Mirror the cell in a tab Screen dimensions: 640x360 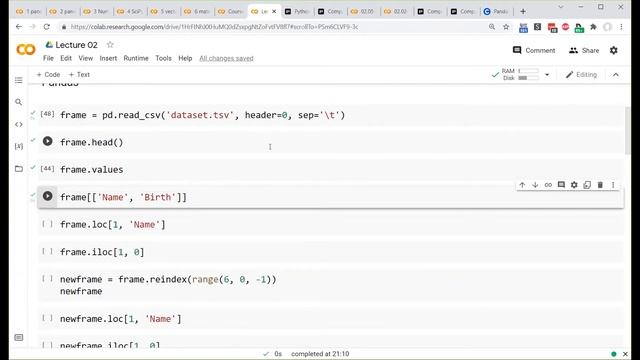[x=587, y=185]
